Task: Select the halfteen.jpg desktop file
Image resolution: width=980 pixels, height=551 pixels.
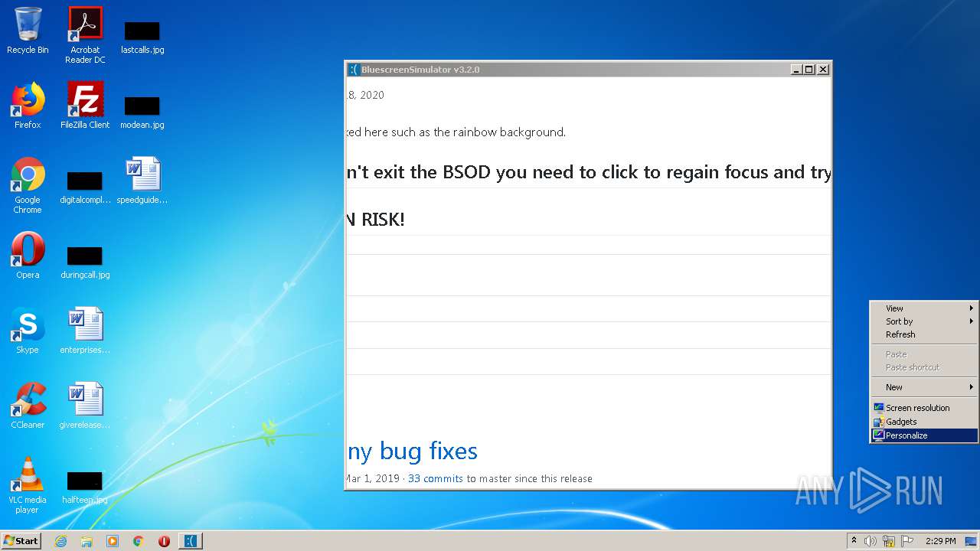Action: point(85,487)
